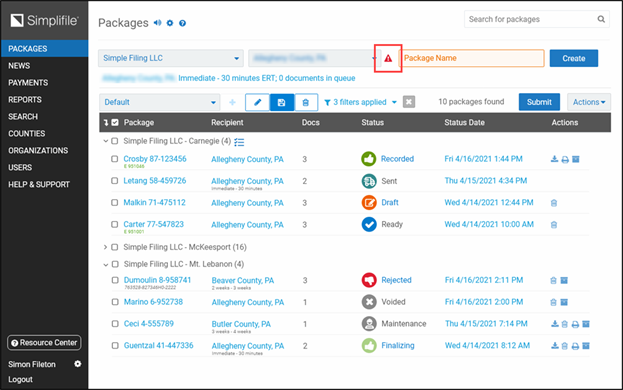Toggle the select-all checkbox in header

pos(115,122)
